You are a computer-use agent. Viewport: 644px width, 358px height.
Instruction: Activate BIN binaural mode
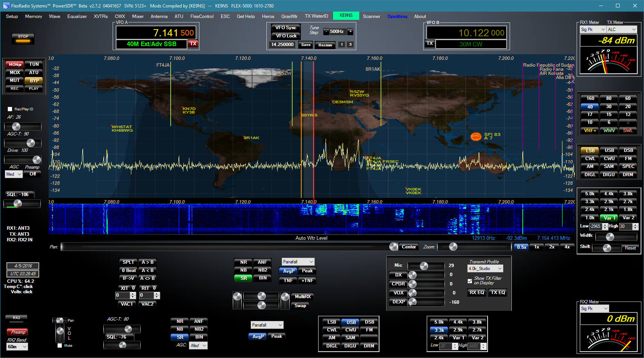coord(262,278)
